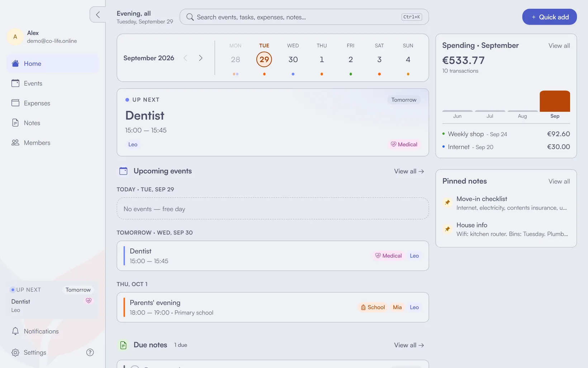The height and width of the screenshot is (368, 588).
Task: Click the Jun bar in spending chart
Action: click(x=457, y=111)
